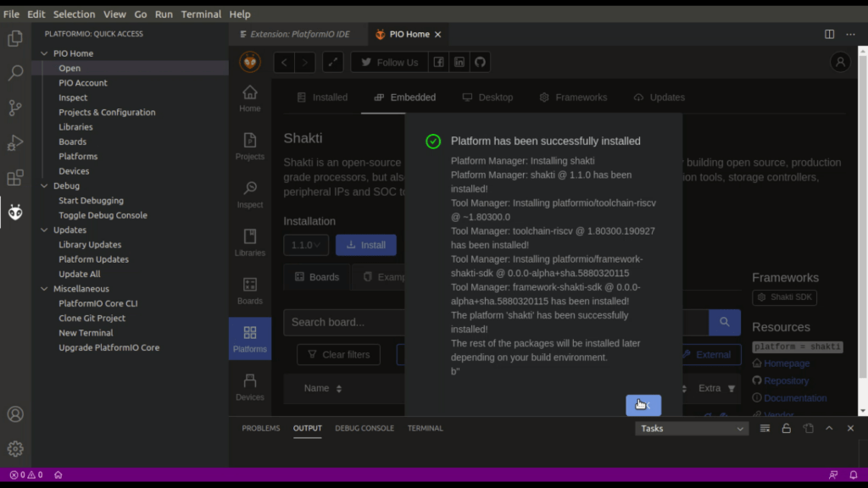Screen dimensions: 868x488
Task: Click the Install platform button
Action: point(366,245)
